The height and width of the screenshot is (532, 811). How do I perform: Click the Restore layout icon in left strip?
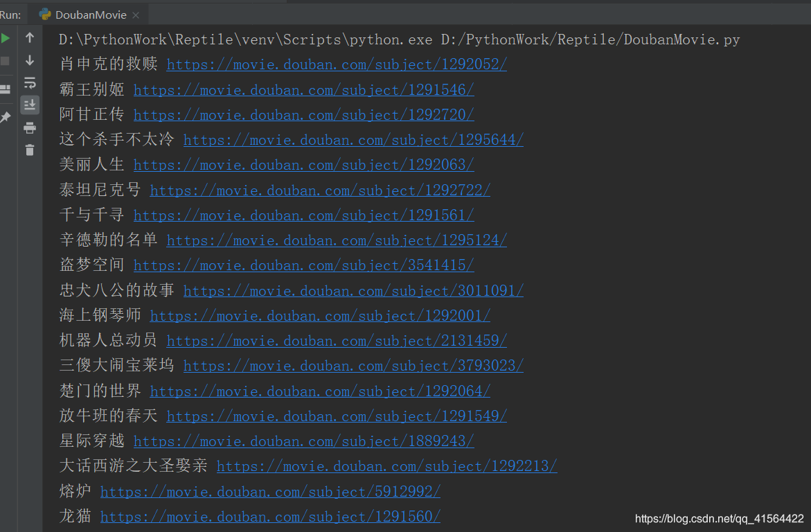5,89
